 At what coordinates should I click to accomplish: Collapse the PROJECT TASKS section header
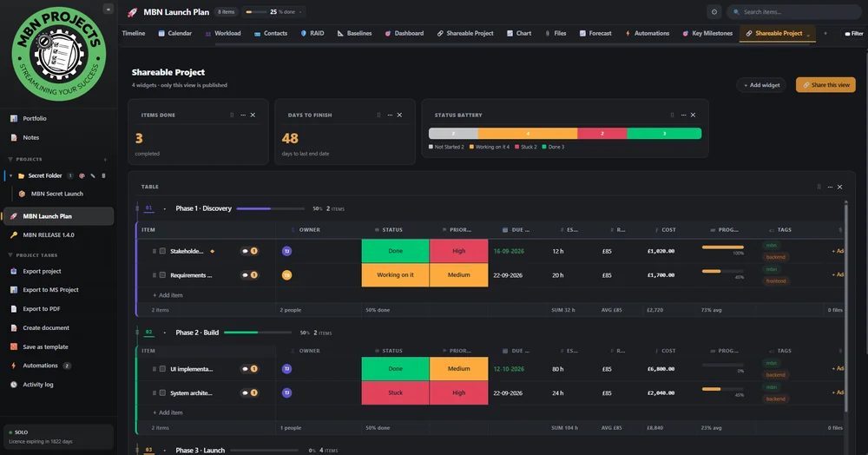click(10, 255)
